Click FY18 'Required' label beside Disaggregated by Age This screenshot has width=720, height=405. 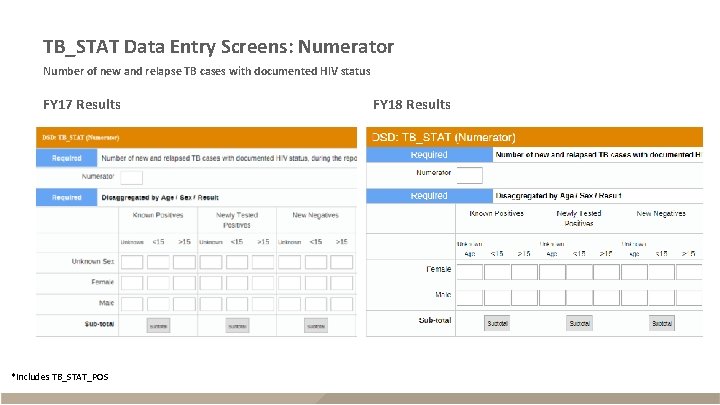429,196
